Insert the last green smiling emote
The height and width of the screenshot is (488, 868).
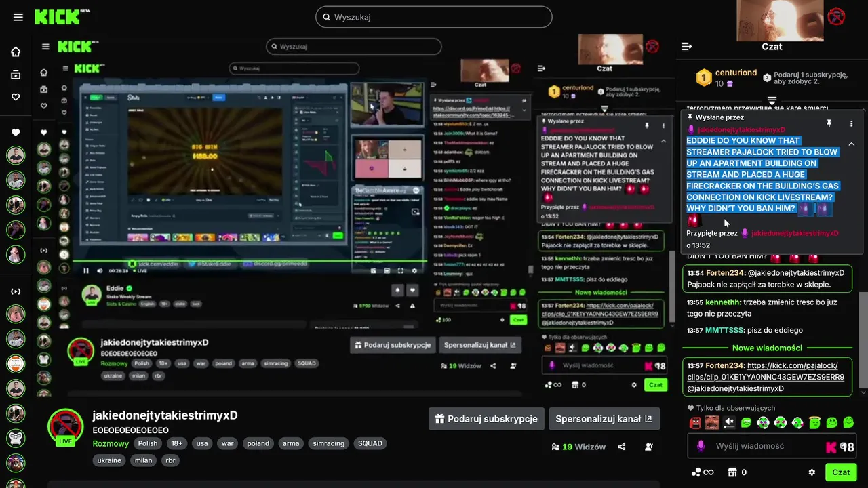(848, 423)
